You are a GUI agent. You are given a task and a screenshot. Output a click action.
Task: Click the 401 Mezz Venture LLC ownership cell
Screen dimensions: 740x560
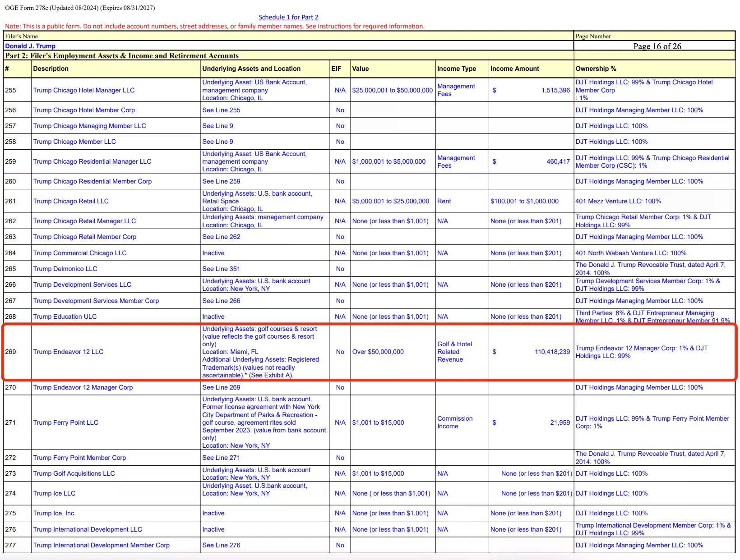coord(618,201)
